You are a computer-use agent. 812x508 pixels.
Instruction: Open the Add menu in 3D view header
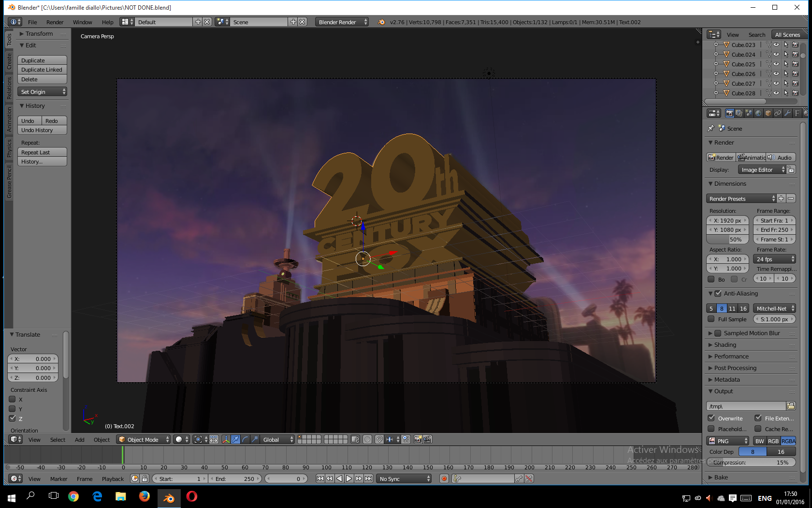click(x=79, y=439)
